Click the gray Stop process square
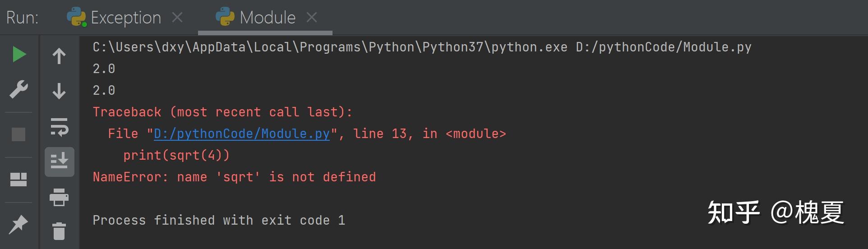868x249 pixels. pos(18,134)
